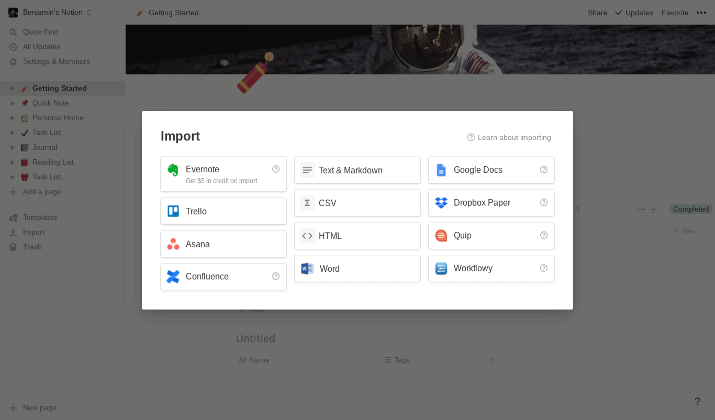Viewport: 715px width, 420px height.
Task: Select CSV import option
Action: click(x=357, y=203)
